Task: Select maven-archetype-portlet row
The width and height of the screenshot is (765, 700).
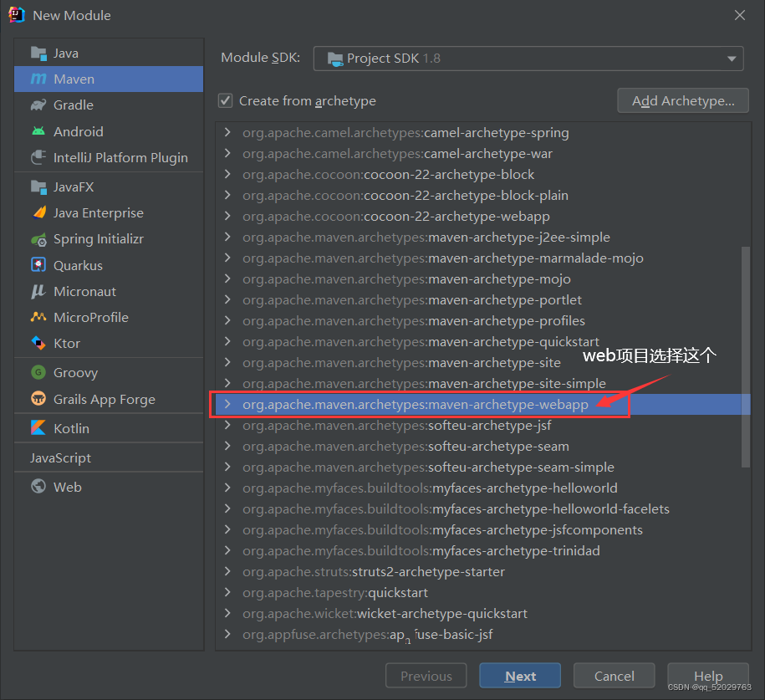Action: coord(483,299)
